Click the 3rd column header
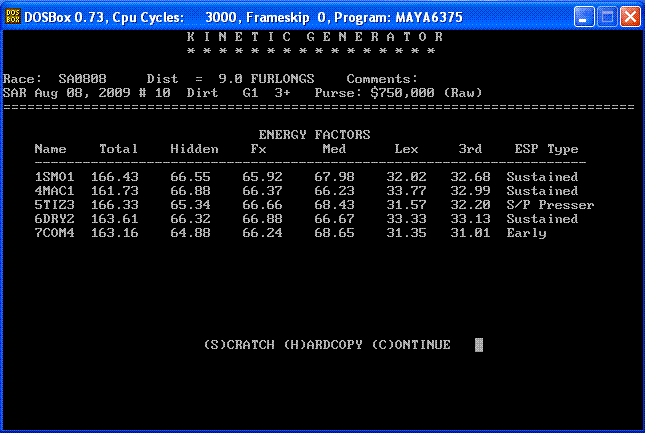 [x=470, y=148]
